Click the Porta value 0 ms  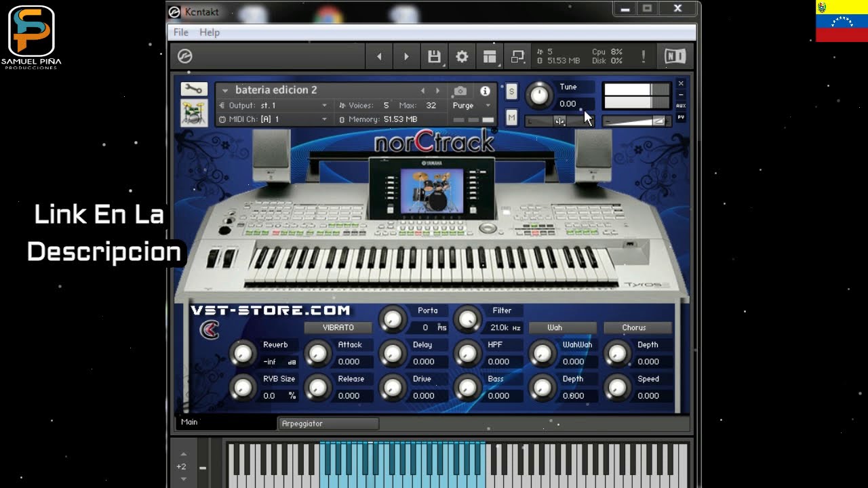point(431,327)
